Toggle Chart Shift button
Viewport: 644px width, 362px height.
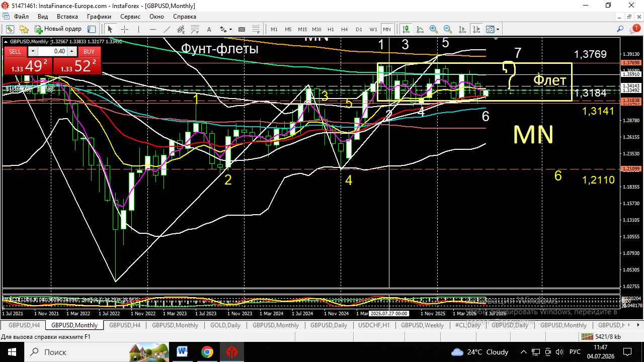476,29
